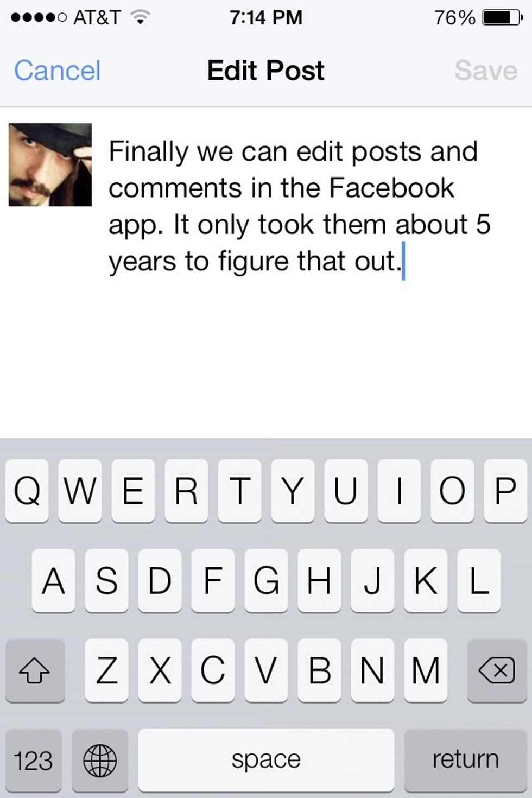The width and height of the screenshot is (532, 798).
Task: Tap the Edit Post title
Action: tap(266, 71)
